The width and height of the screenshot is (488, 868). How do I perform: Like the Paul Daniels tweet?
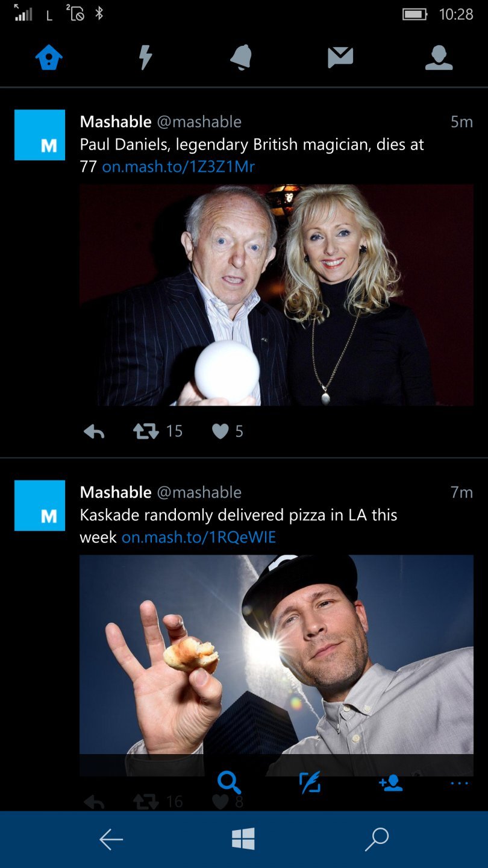221,431
